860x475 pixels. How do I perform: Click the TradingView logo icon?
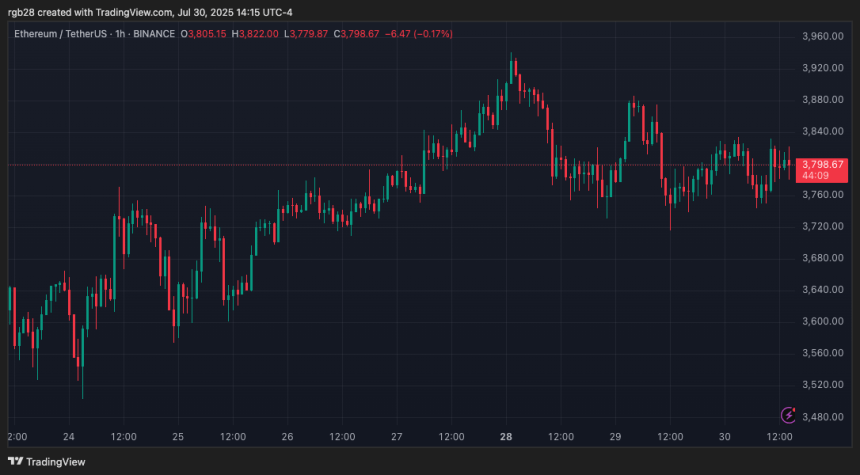coord(18,461)
